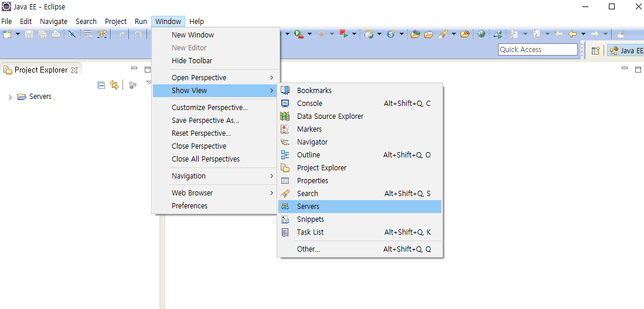Select Task List view entry
This screenshot has width=644, height=309.
[x=360, y=232]
